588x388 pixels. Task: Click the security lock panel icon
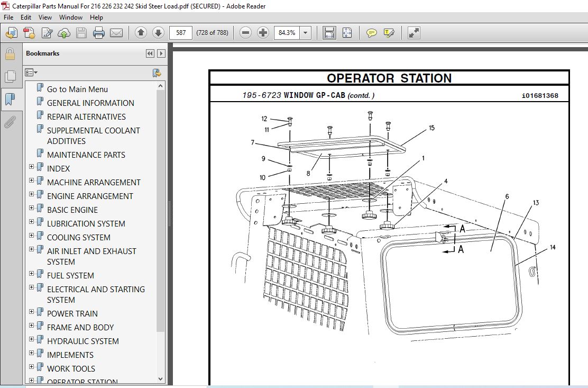tap(10, 53)
